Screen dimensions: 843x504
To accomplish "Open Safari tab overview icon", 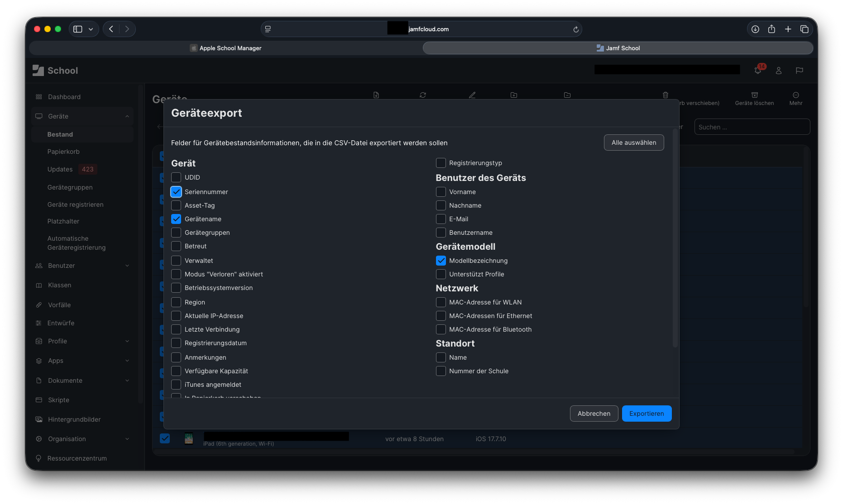I will coord(805,29).
